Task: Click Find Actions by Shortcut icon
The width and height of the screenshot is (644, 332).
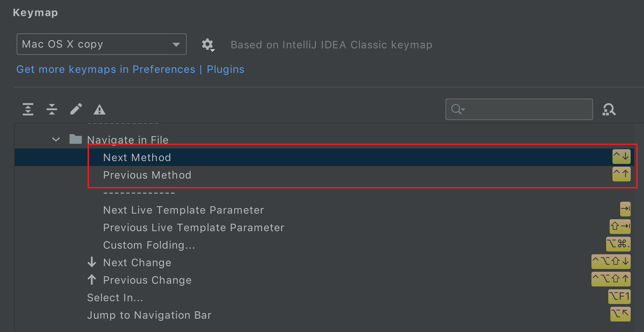Action: 609,110
